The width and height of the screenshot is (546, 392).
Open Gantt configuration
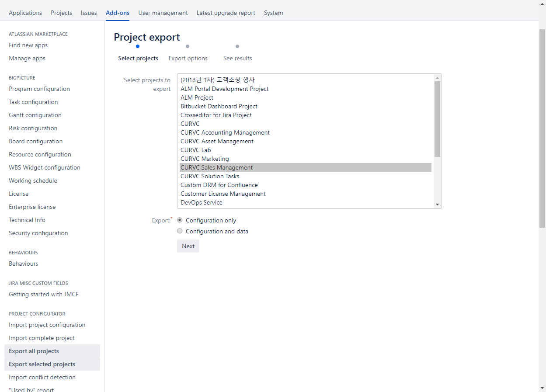tap(35, 115)
